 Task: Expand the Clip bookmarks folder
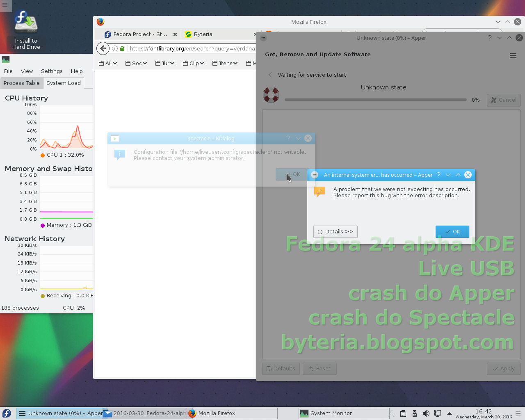(193, 63)
